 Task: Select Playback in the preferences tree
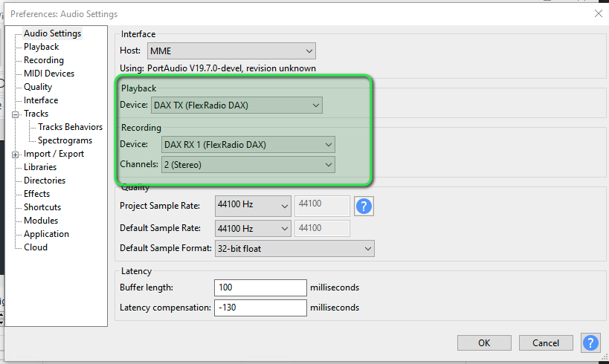click(41, 47)
